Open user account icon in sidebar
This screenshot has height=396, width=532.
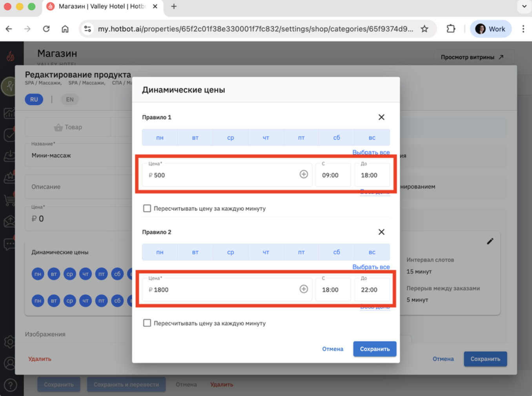9,363
